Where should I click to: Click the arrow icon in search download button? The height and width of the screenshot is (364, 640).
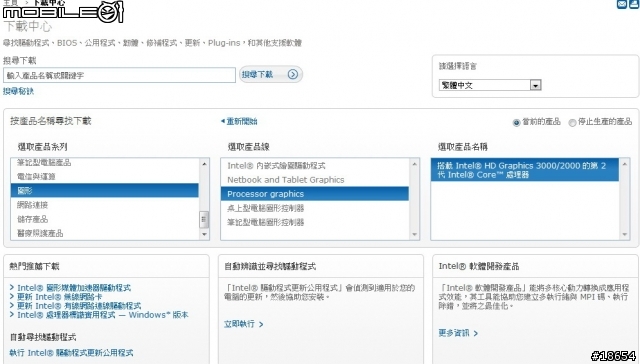point(293,74)
